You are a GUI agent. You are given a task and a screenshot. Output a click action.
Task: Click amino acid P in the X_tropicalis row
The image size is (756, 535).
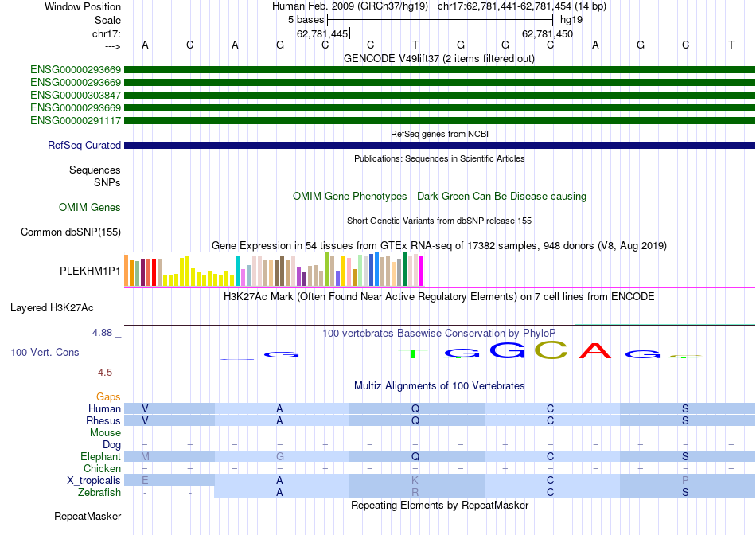(x=685, y=481)
